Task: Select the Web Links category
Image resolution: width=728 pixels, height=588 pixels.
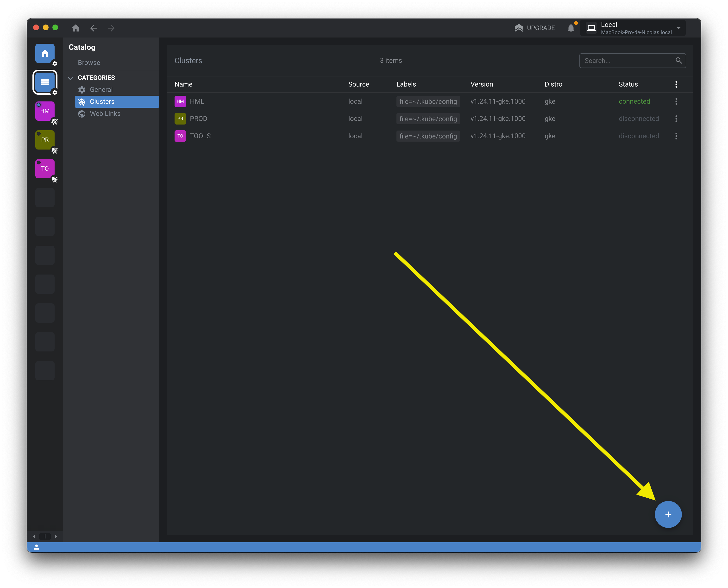Action: tap(105, 114)
